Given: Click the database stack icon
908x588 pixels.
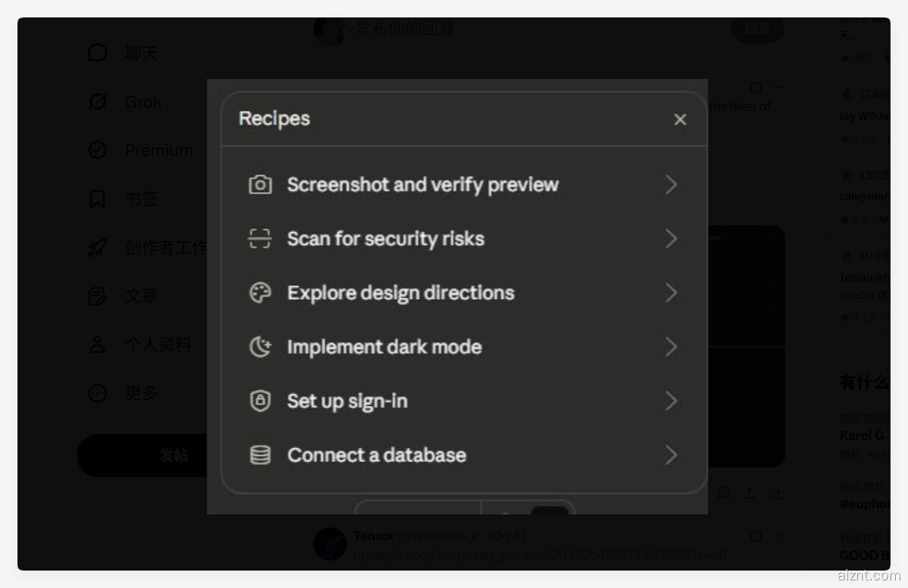Looking at the screenshot, I should coord(260,455).
